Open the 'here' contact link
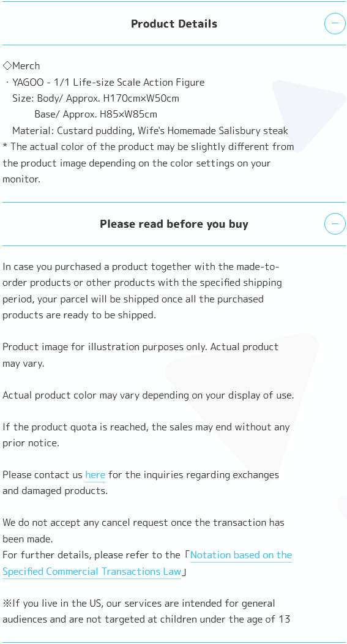Viewport: 347px width, 644px height. coord(95,475)
